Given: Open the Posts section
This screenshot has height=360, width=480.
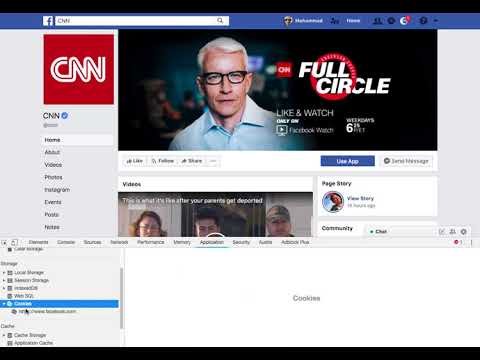Looking at the screenshot, I should (52, 215).
